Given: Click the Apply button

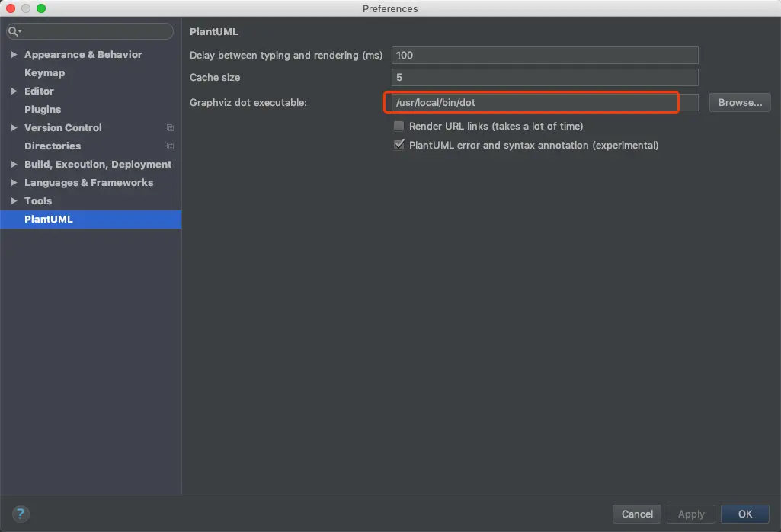Looking at the screenshot, I should pyautogui.click(x=691, y=514).
